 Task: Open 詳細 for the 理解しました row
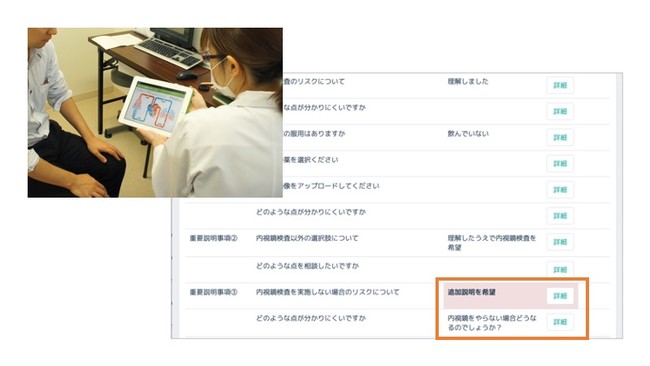tap(560, 85)
